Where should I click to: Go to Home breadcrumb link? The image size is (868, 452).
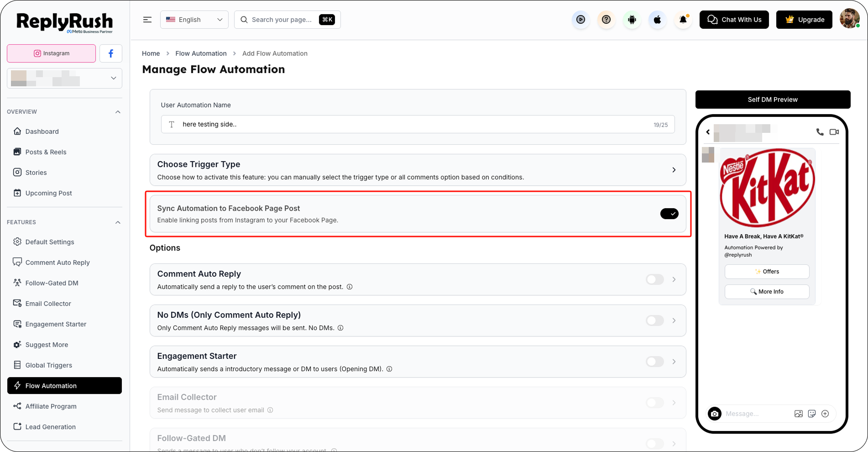[151, 53]
